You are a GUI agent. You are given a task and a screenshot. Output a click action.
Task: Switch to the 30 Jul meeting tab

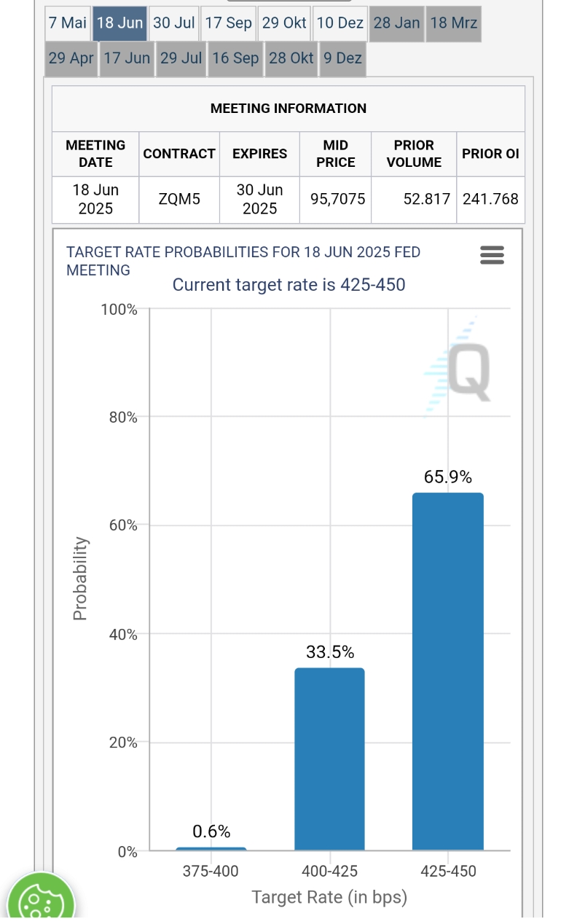click(x=174, y=23)
